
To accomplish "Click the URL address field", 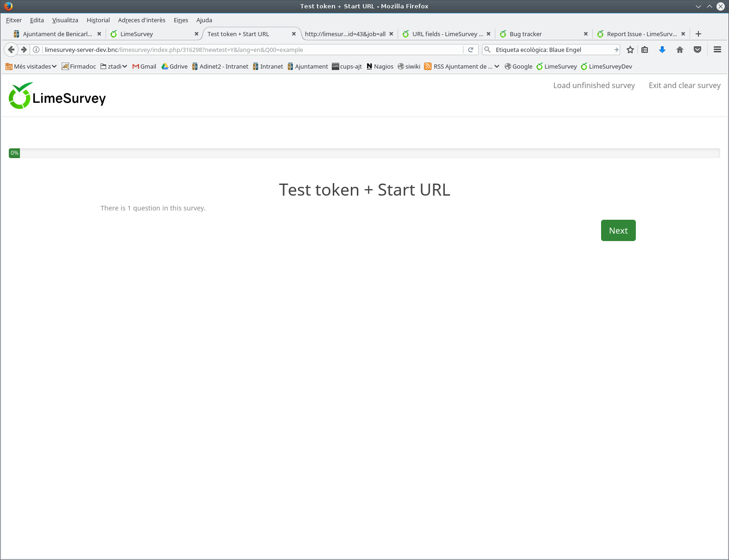I will pos(250,50).
